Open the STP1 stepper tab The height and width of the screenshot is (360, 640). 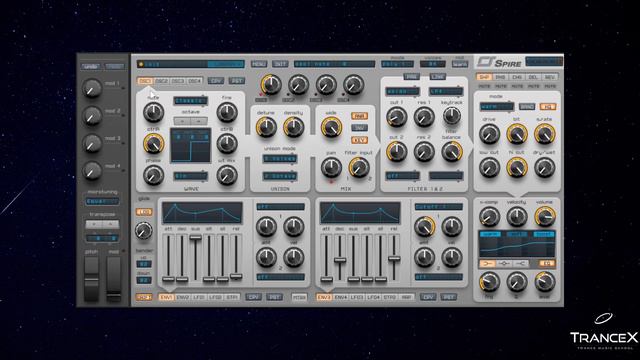232,297
